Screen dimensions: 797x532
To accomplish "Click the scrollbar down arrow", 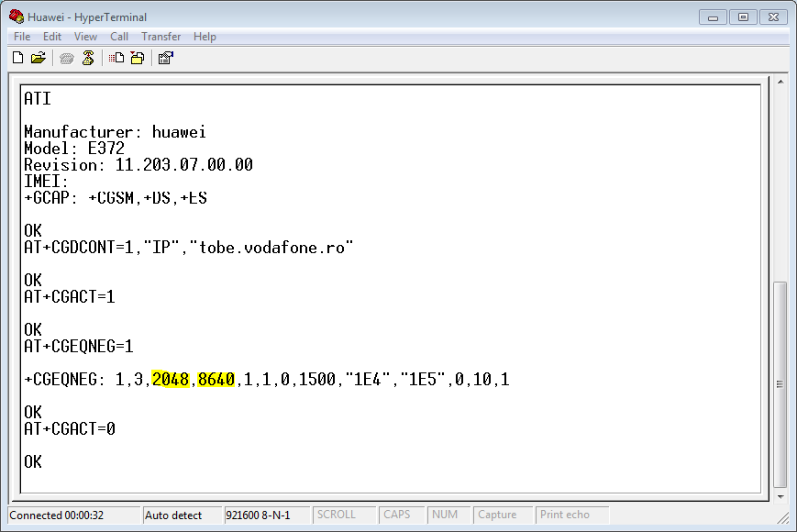I will click(x=780, y=496).
